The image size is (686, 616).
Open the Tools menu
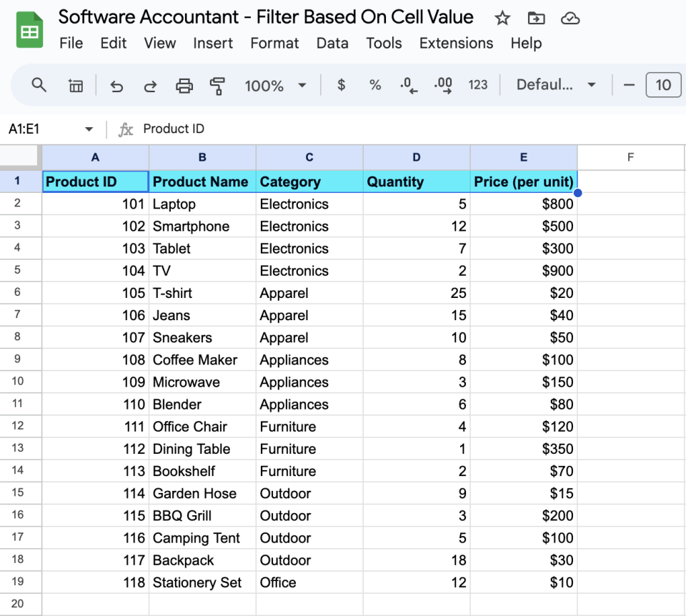tap(384, 44)
